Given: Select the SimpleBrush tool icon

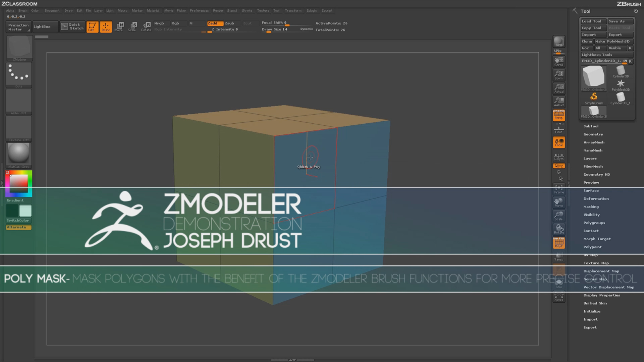Looking at the screenshot, I should point(594,98).
